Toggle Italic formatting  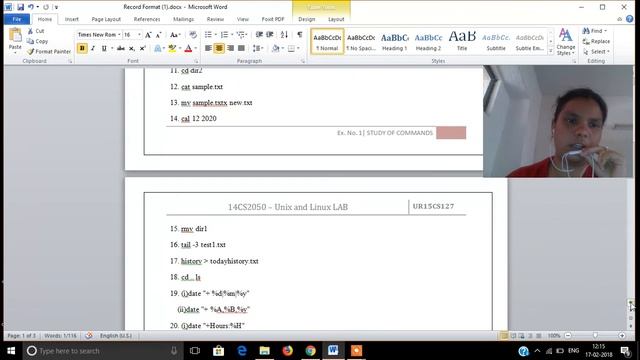93,49
